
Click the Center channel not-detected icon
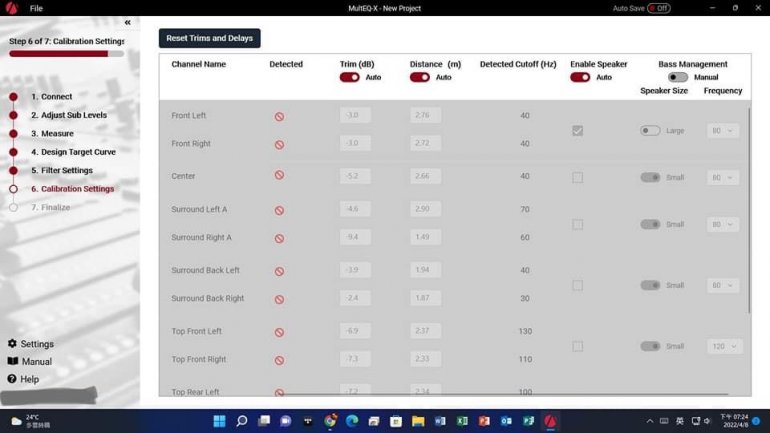279,177
